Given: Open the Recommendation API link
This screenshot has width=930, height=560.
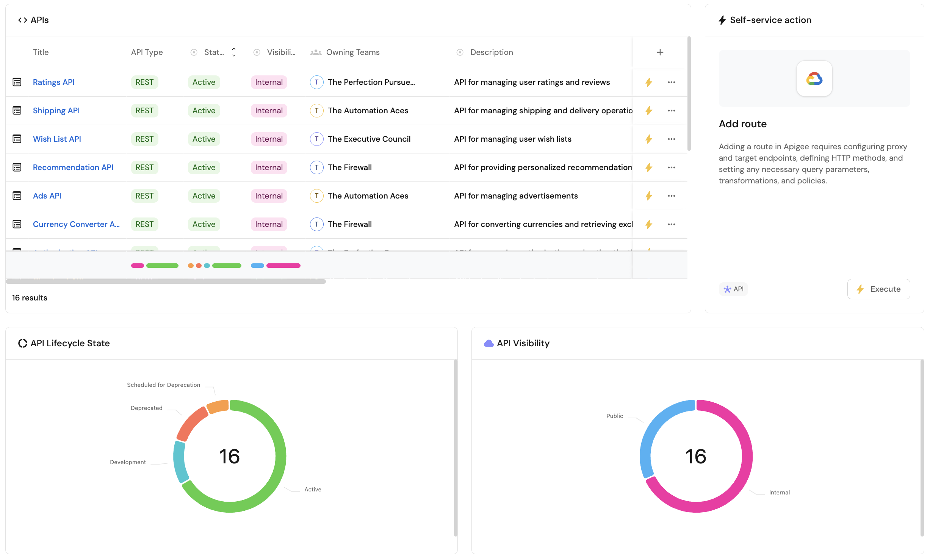Looking at the screenshot, I should [x=73, y=167].
